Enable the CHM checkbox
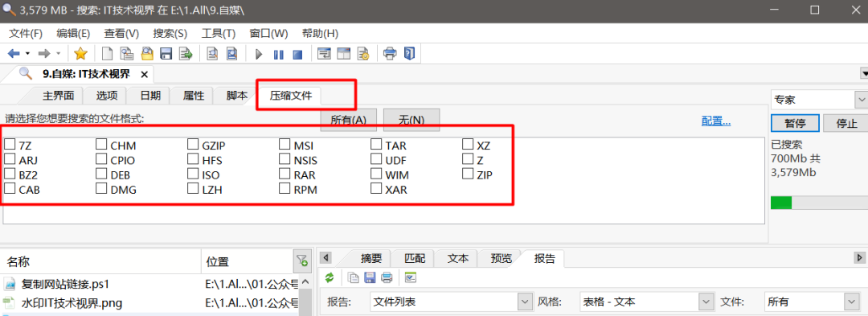 pos(101,145)
